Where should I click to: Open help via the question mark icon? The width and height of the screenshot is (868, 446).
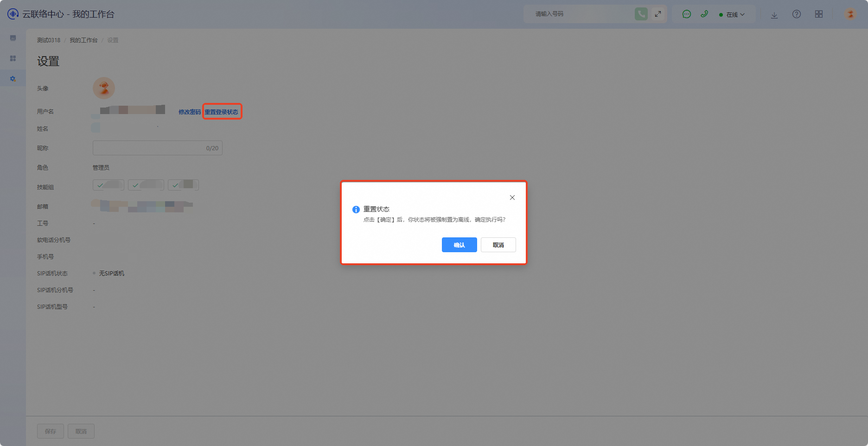point(797,14)
